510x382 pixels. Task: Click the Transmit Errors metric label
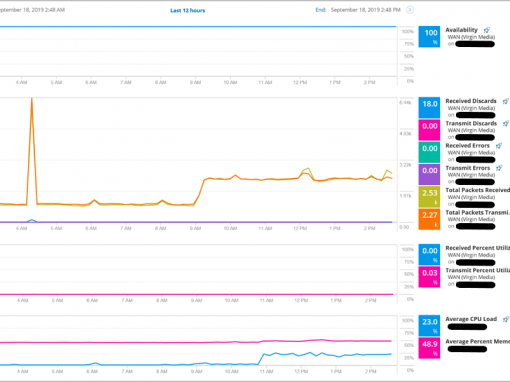coord(468,168)
